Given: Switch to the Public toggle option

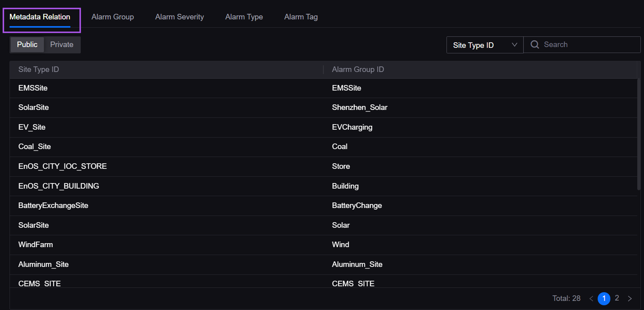Looking at the screenshot, I should click(x=27, y=45).
